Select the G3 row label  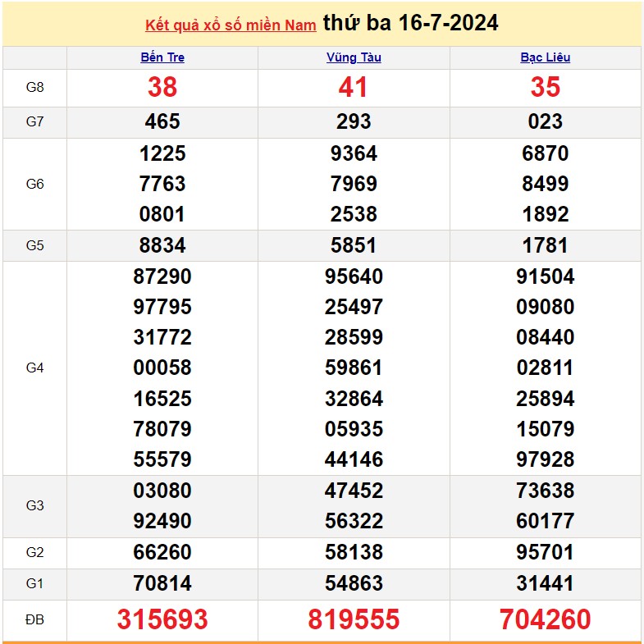tap(35, 505)
